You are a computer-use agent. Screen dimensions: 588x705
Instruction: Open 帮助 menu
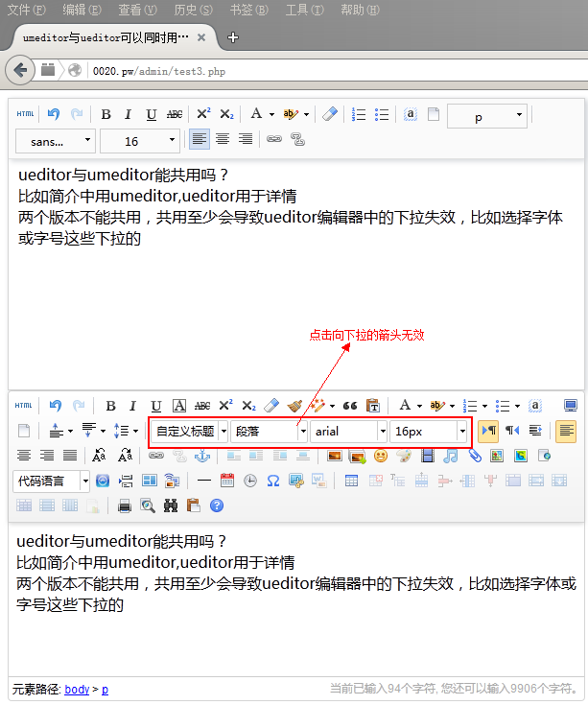360,10
